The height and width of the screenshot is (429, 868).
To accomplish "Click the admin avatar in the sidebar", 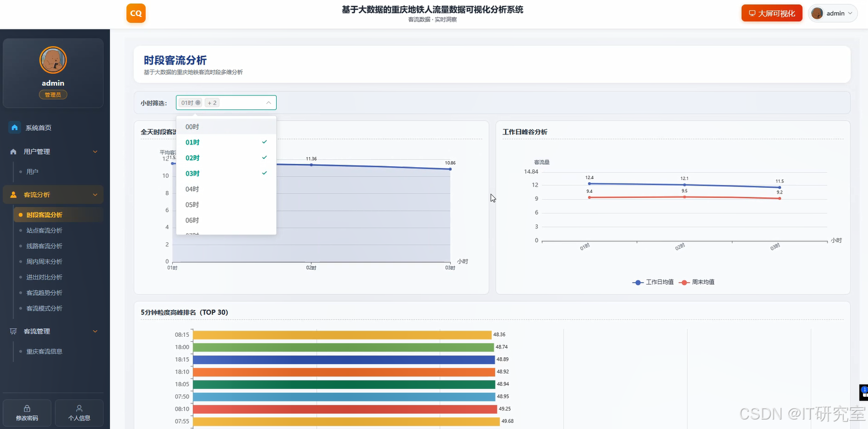I will point(53,60).
